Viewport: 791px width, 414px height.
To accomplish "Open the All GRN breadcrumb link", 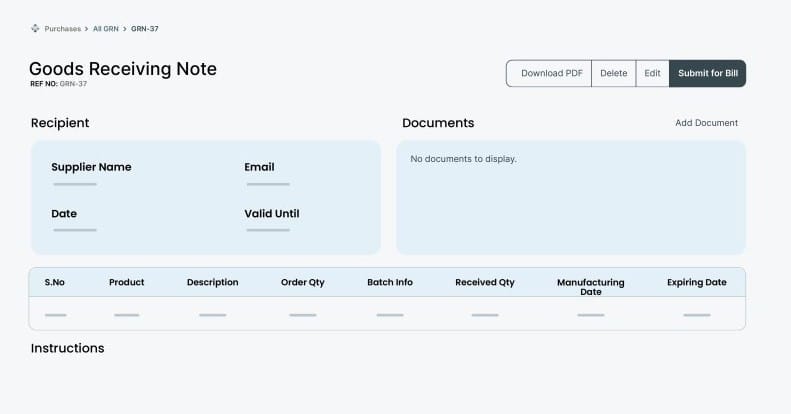I will [105, 29].
